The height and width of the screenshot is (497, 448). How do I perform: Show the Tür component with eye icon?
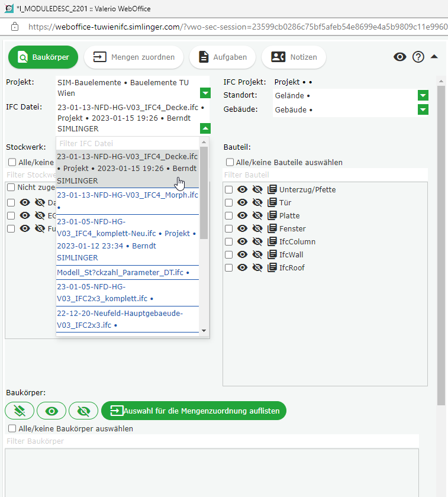point(242,202)
